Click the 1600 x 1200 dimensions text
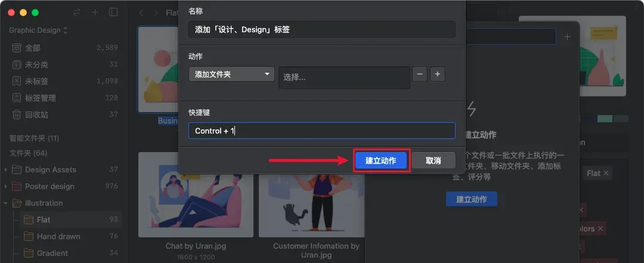Viewport: 644px width, 263px height. point(196,257)
